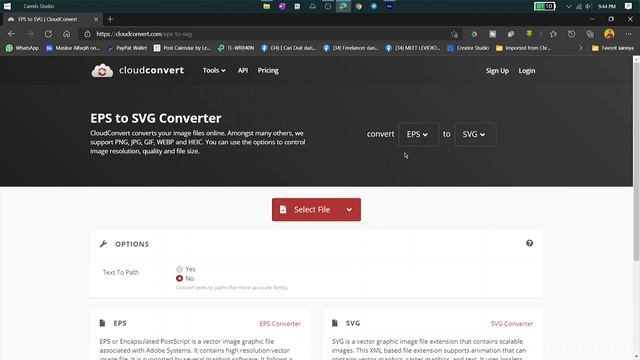Screen dimensions: 640x360
Task: Select No for Text To Path
Action: click(179, 278)
